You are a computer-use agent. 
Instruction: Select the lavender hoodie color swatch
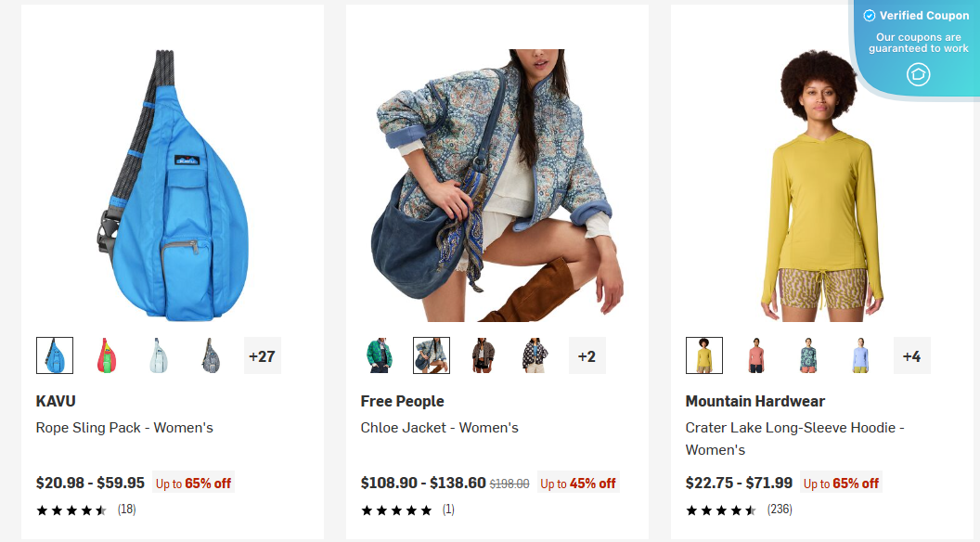859,355
